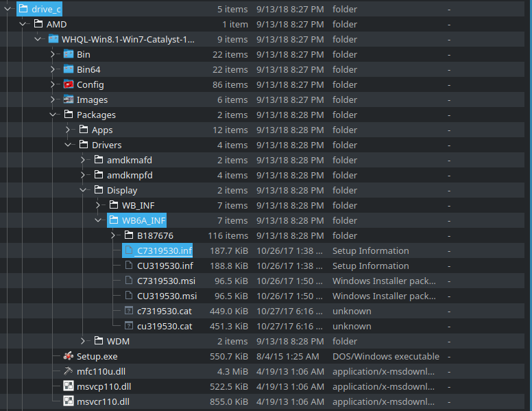Click the c7319530.cat file icon
The height and width of the screenshot is (411, 532).
(x=129, y=310)
